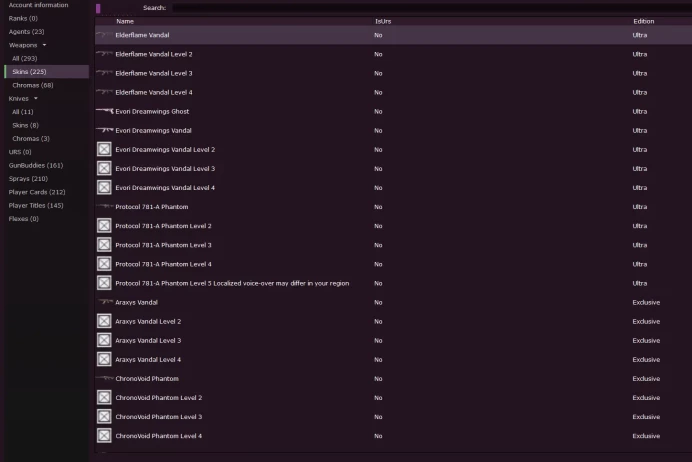
Task: Select Chromas (68) under Weapons
Action: click(x=33, y=85)
